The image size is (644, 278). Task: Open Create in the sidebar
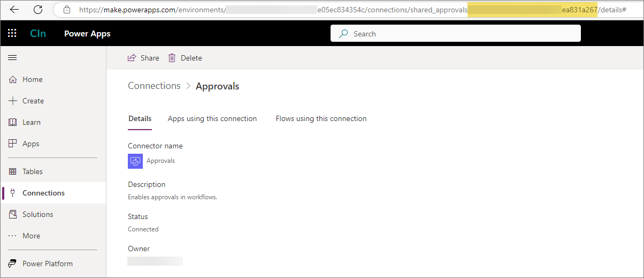pos(53,101)
